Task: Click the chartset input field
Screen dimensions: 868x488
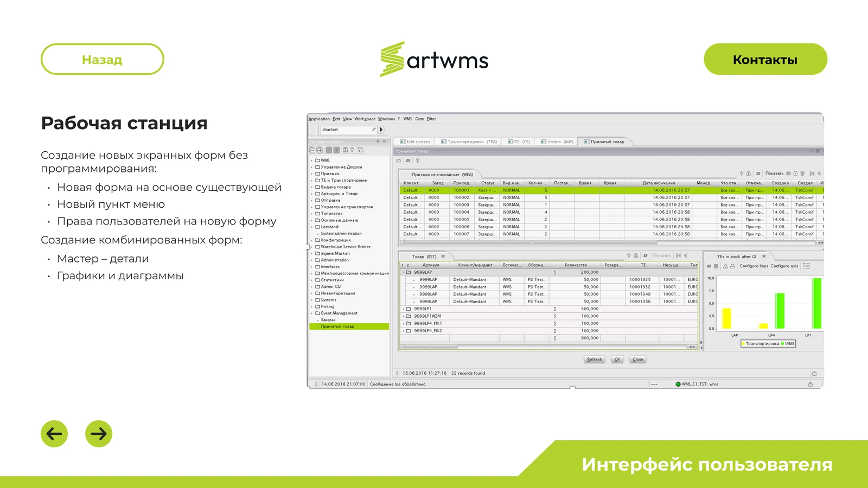Action: pos(347,130)
